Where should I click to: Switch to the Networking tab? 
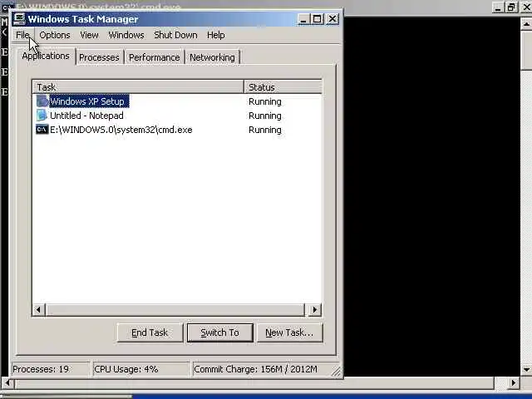212,57
